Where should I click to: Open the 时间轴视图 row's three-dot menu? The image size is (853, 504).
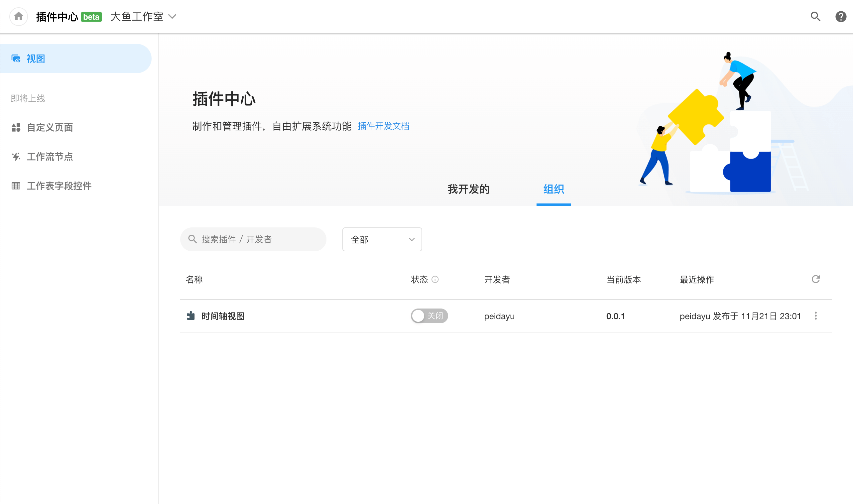pos(816,316)
